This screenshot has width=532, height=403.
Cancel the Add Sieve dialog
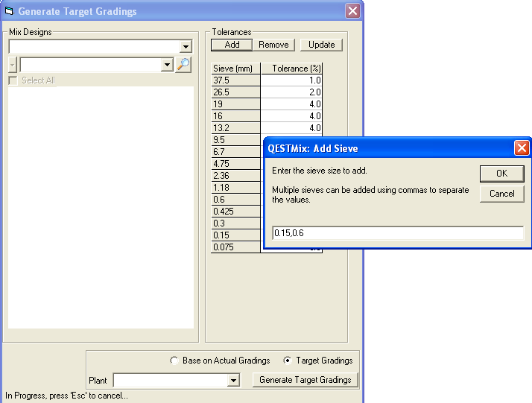point(501,194)
